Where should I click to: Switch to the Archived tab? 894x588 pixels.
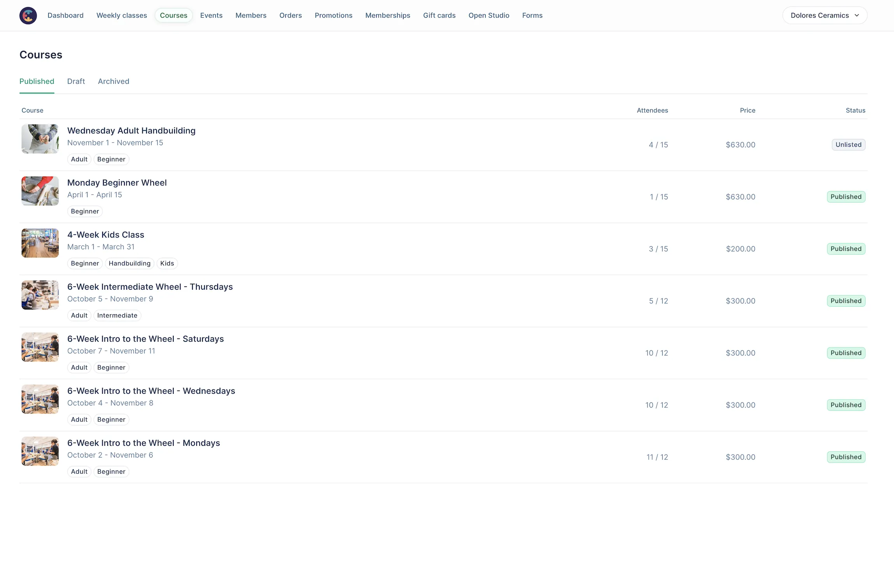[113, 81]
